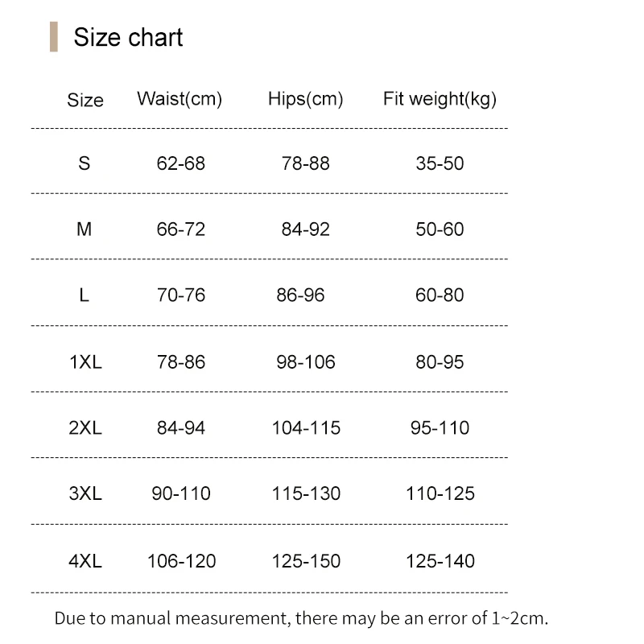Choose the 2XL size label
The width and height of the screenshot is (644, 644).
(x=85, y=428)
